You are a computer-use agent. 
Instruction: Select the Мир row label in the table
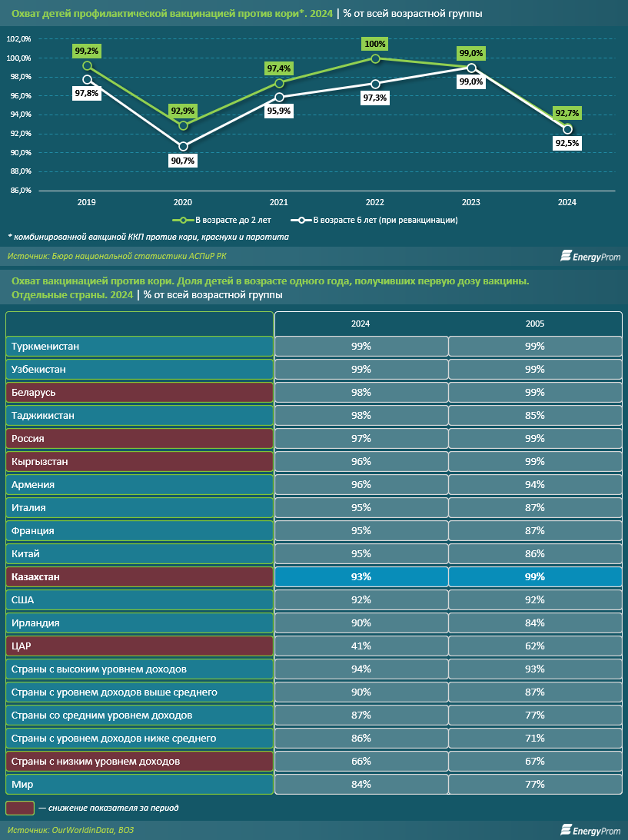pyautogui.click(x=139, y=785)
